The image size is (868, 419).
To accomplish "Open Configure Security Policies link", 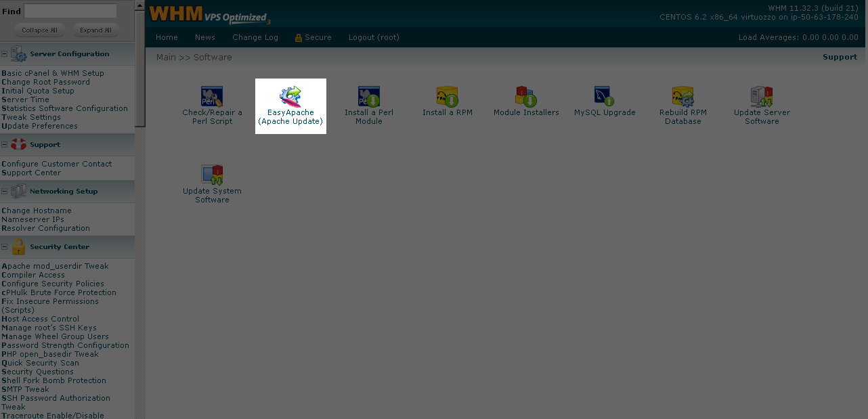I will coord(53,284).
